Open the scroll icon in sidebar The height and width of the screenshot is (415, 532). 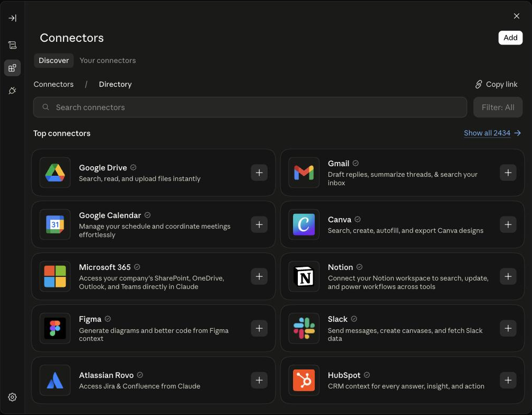pyautogui.click(x=13, y=45)
